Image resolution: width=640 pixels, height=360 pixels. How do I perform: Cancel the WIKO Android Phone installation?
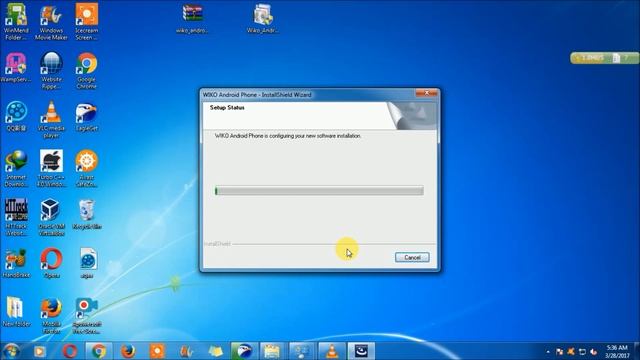tap(412, 257)
